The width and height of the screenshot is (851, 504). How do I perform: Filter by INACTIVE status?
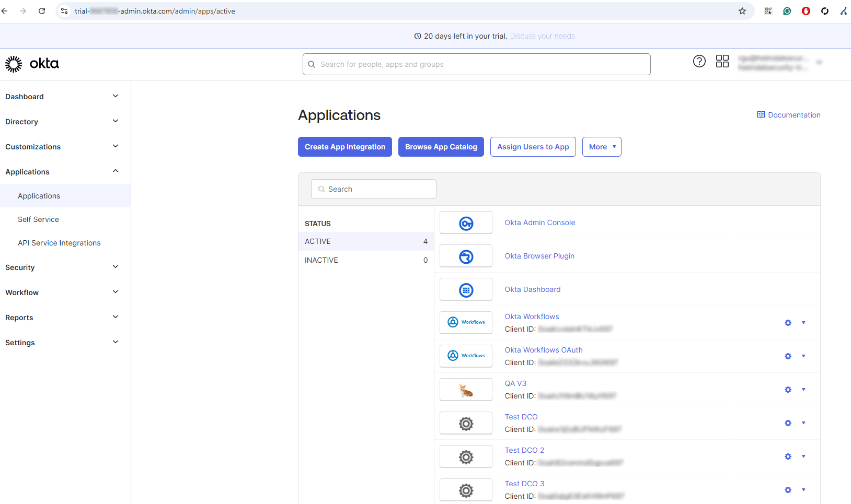coord(366,260)
